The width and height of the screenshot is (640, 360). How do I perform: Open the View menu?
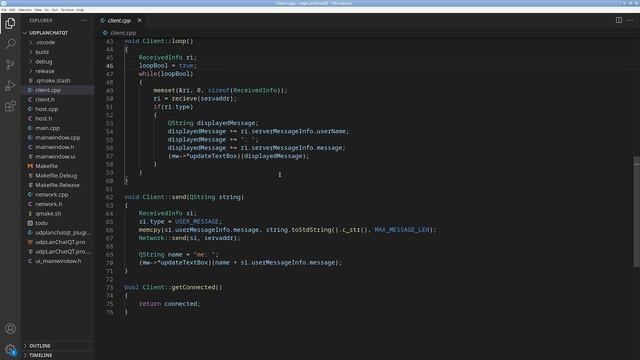38,10
